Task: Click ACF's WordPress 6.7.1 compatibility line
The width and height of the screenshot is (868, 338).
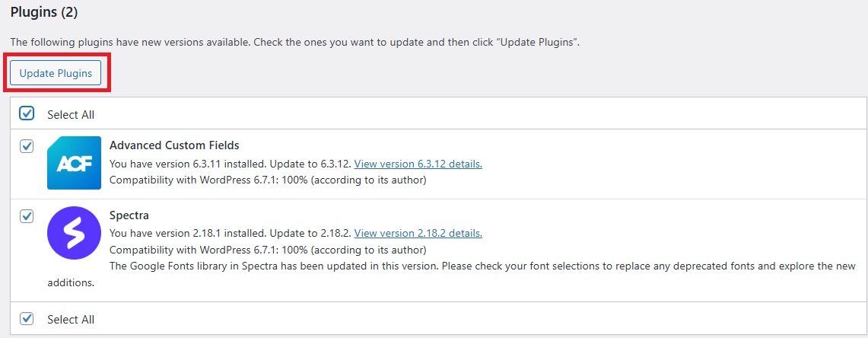Action: (x=268, y=180)
